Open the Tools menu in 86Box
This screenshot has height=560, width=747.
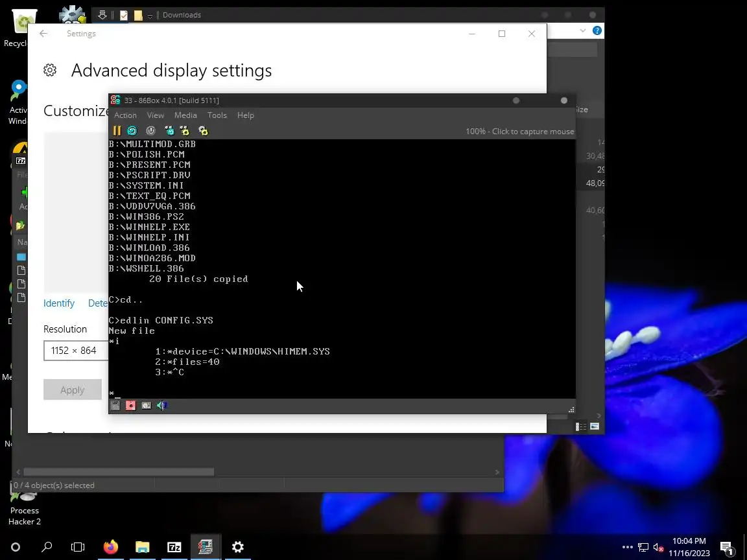(217, 115)
